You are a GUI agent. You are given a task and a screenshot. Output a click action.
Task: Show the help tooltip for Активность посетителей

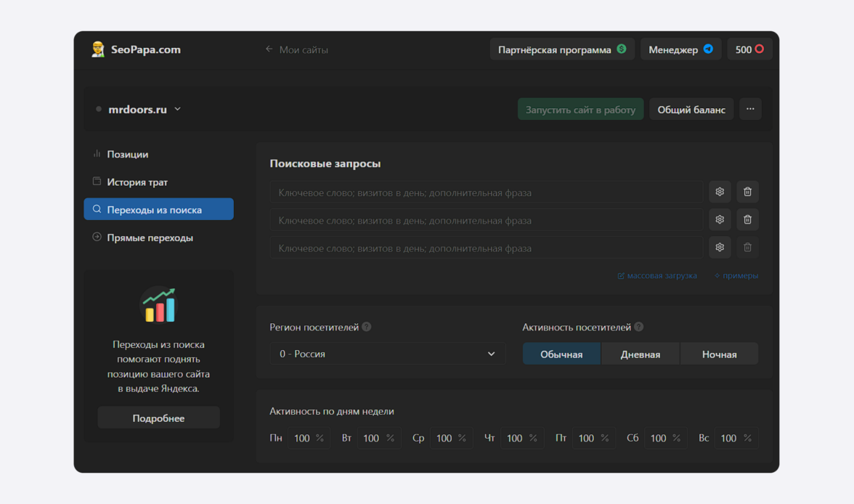[638, 327]
